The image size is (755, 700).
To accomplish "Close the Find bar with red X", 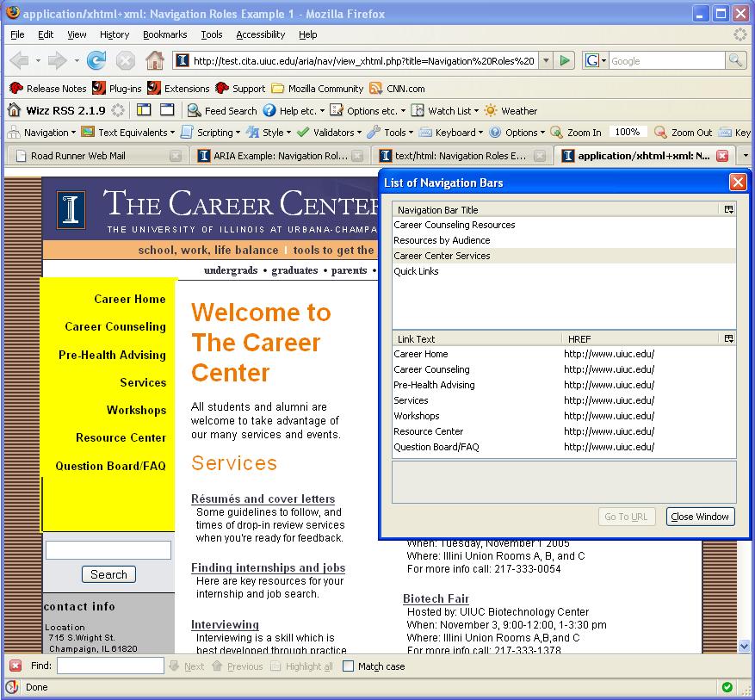I will tap(15, 666).
